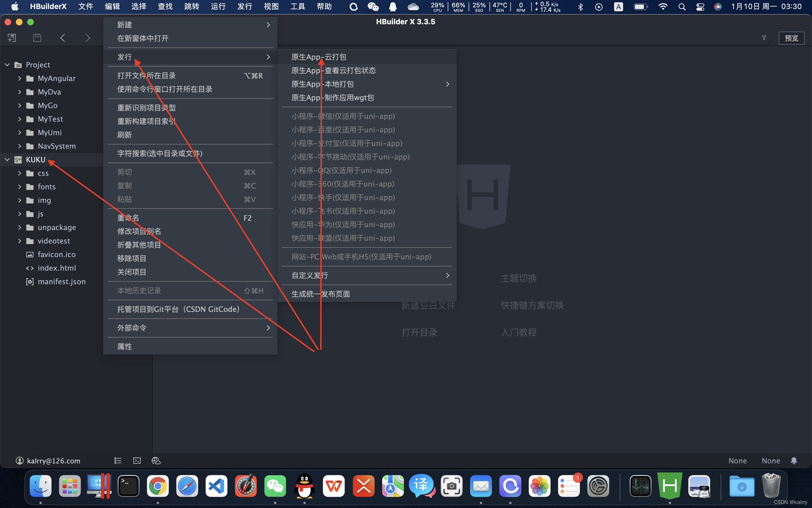The height and width of the screenshot is (508, 812).
Task: Choose 使用命令行窗口打开所在目录
Action: [190, 89]
